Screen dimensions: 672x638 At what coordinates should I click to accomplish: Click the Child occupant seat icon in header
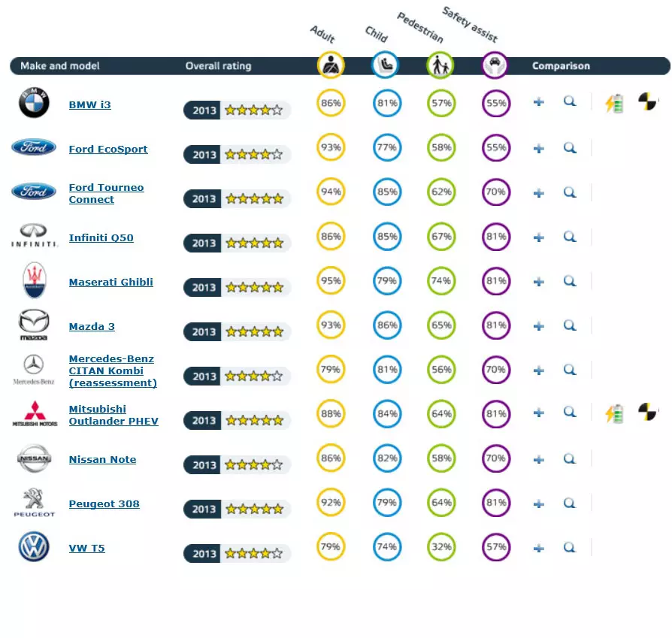[x=386, y=66]
